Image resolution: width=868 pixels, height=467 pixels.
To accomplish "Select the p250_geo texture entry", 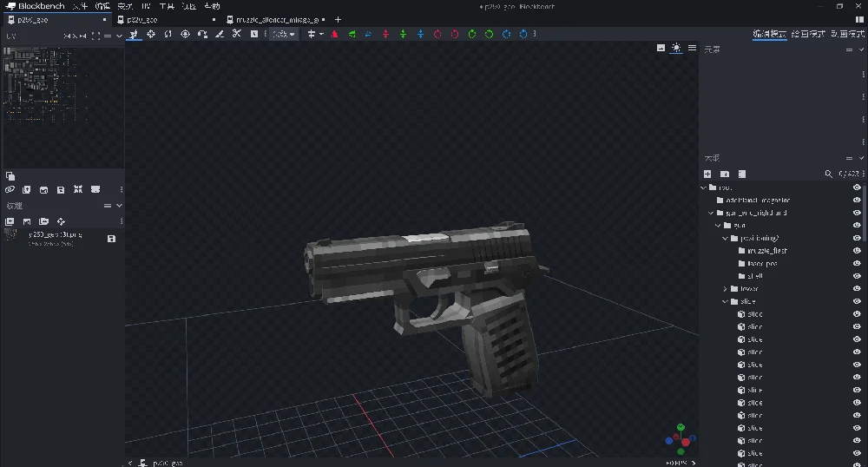I will [62, 238].
